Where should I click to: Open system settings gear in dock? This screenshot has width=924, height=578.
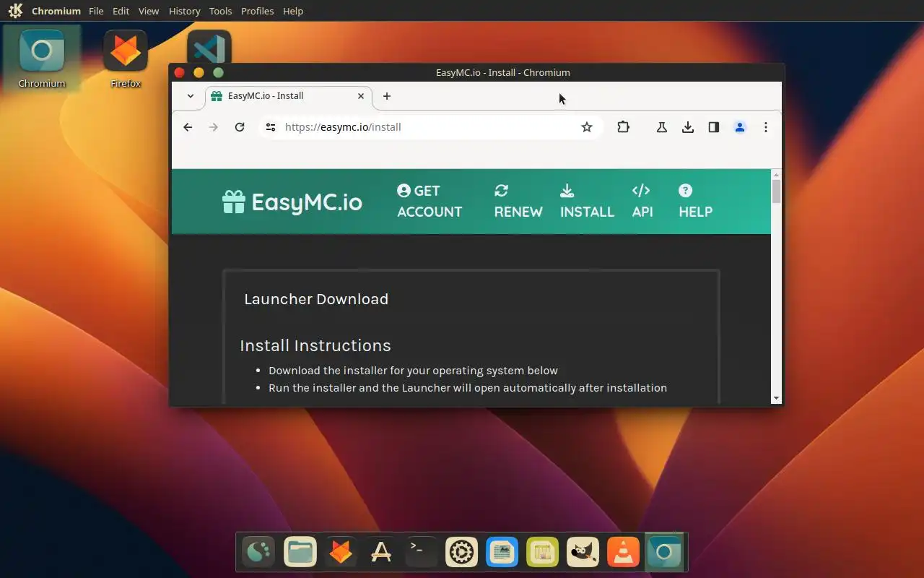coord(462,553)
